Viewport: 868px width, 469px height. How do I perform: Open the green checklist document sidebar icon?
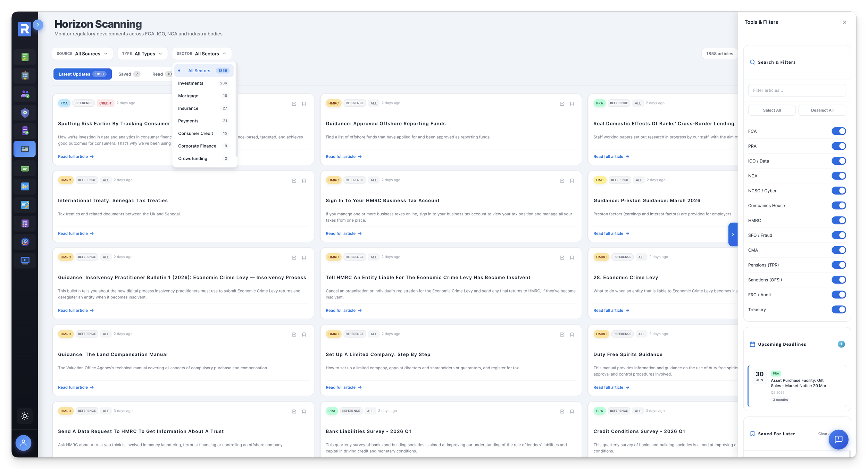pyautogui.click(x=25, y=57)
